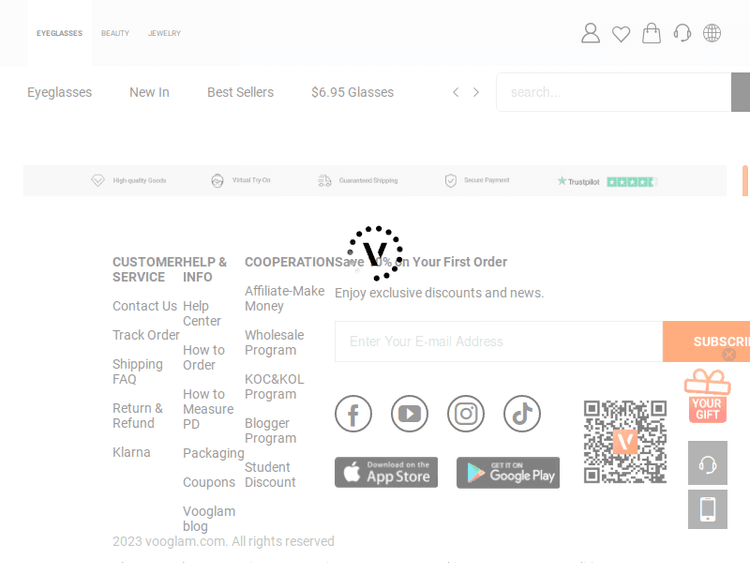Switch to the Jewelry tab
Screen dimensions: 750x563
165,33
